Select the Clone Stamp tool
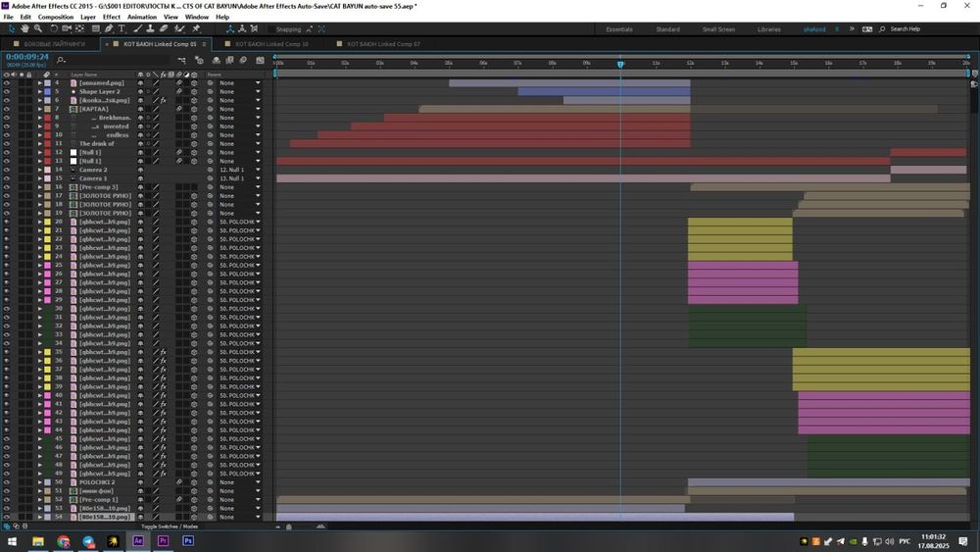Image resolution: width=980 pixels, height=552 pixels. (151, 28)
